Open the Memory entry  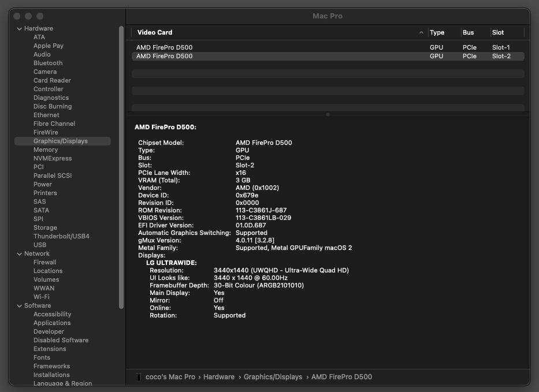coord(46,150)
